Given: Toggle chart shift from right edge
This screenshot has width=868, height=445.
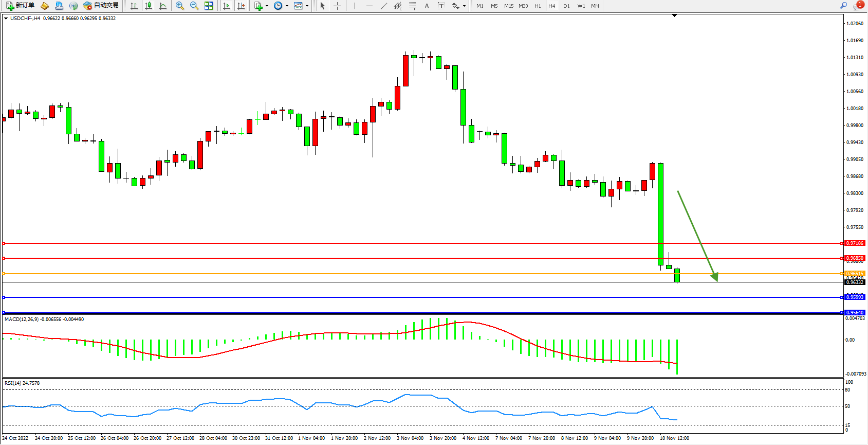Looking at the screenshot, I should click(241, 6).
